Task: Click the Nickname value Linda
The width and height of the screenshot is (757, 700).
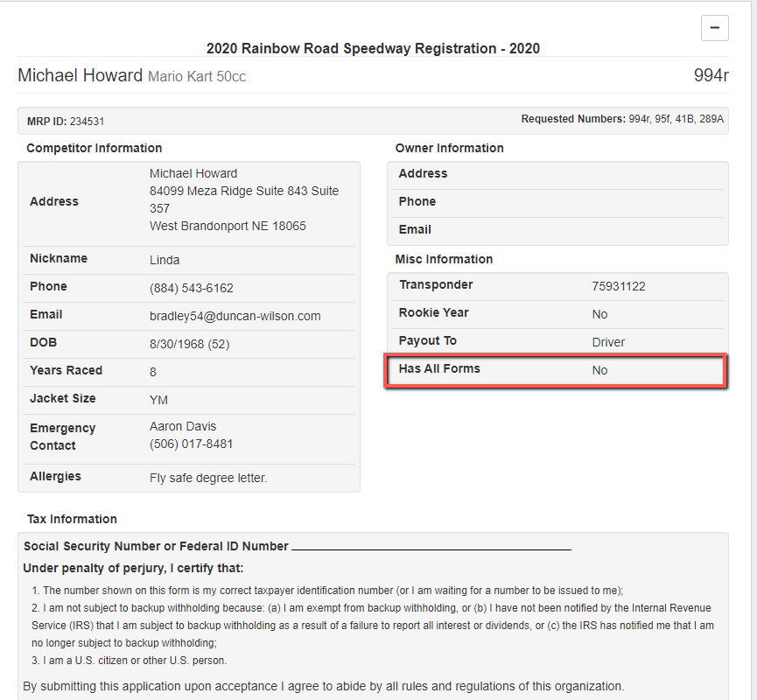Action: 165,260
